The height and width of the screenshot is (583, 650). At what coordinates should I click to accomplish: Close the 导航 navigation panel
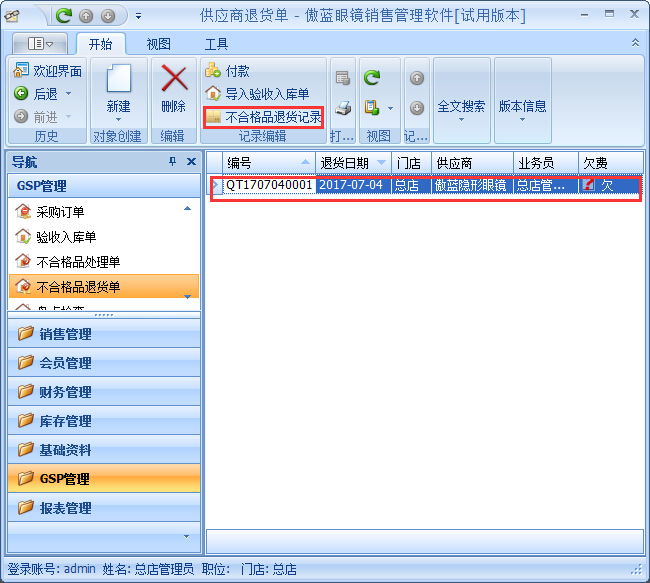(191, 161)
